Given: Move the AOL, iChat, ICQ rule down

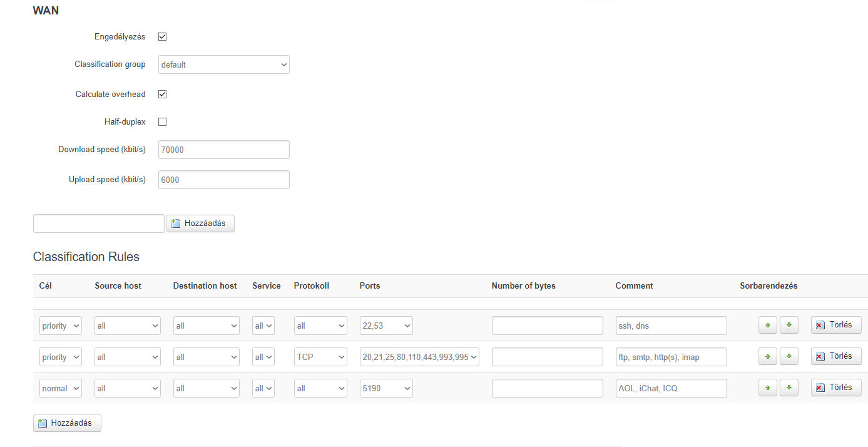Looking at the screenshot, I should 789,388.
